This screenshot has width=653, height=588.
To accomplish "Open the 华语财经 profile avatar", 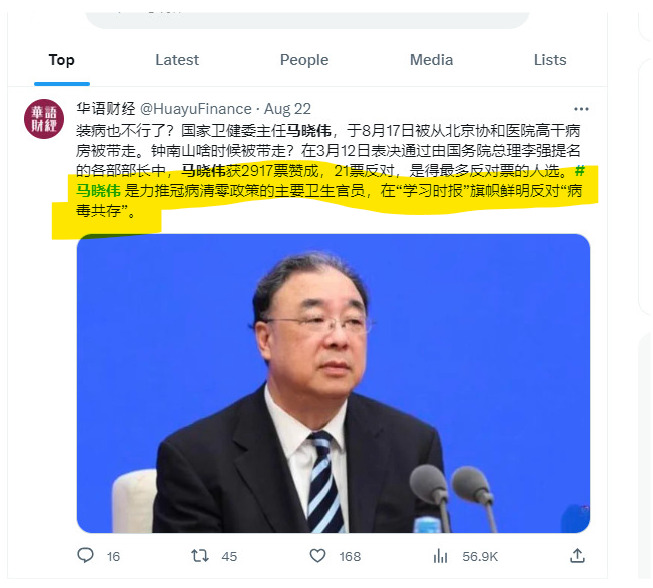I will pyautogui.click(x=44, y=119).
